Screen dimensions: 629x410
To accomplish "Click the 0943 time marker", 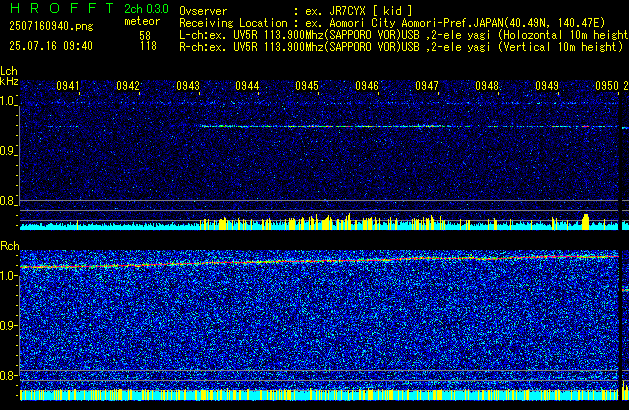I will pos(188,86).
